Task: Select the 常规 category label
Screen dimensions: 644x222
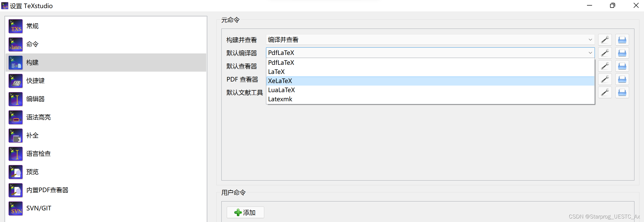Action: pyautogui.click(x=32, y=26)
